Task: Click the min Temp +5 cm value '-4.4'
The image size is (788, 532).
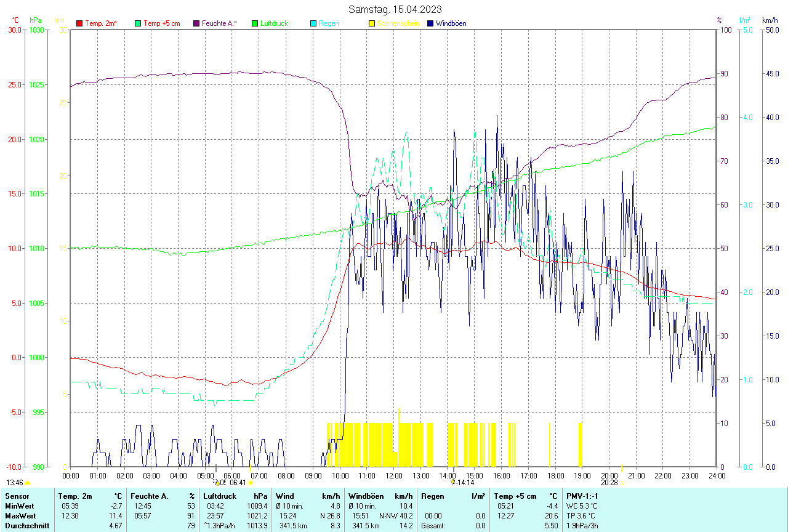Action: (x=551, y=506)
